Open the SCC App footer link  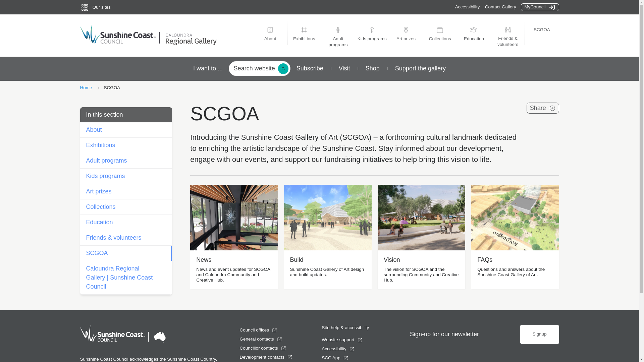coord(331,358)
